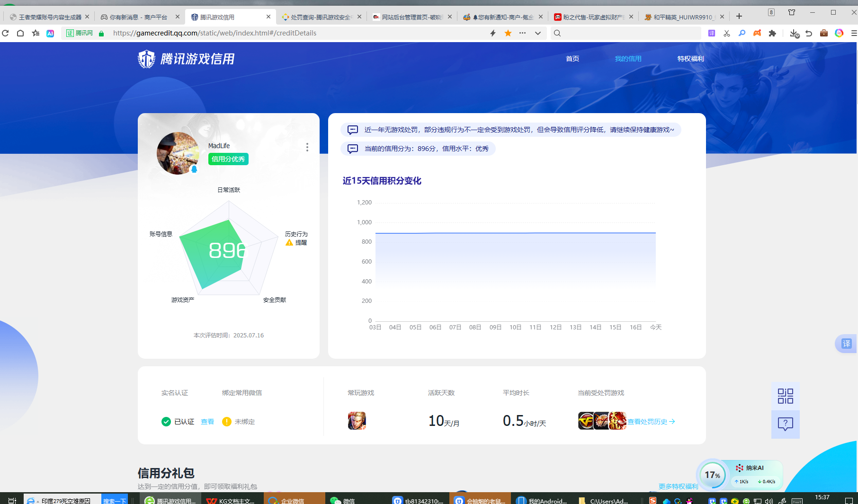Open the QR code side button

pos(786,396)
